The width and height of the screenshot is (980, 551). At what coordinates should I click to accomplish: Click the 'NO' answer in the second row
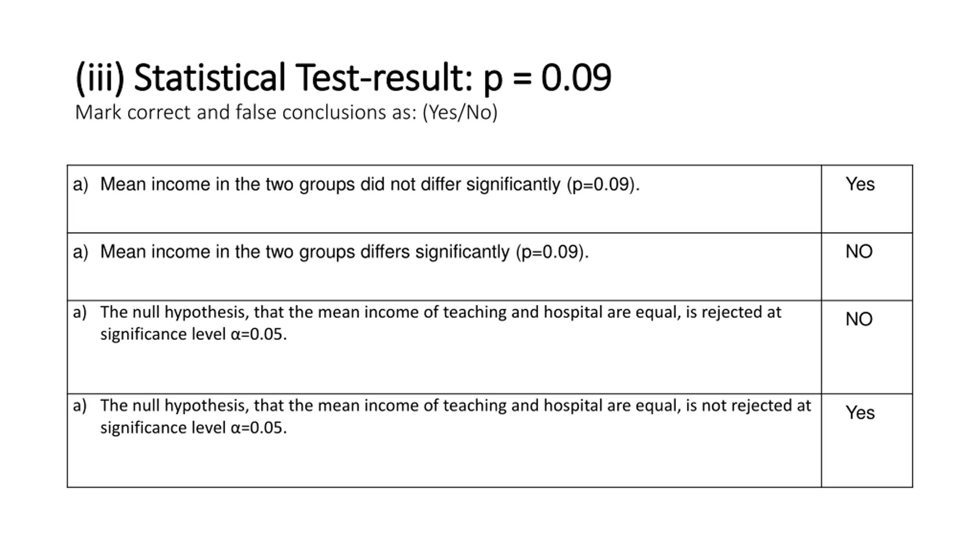(x=859, y=252)
